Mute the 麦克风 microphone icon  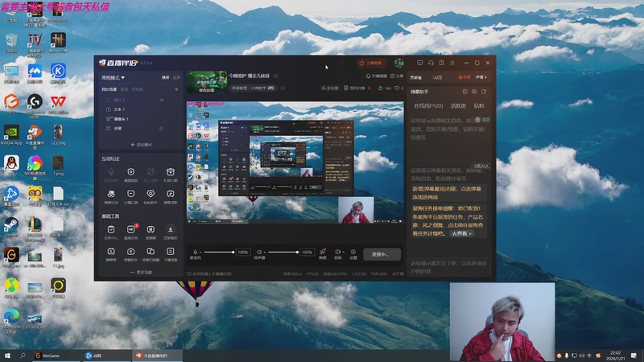coord(195,252)
